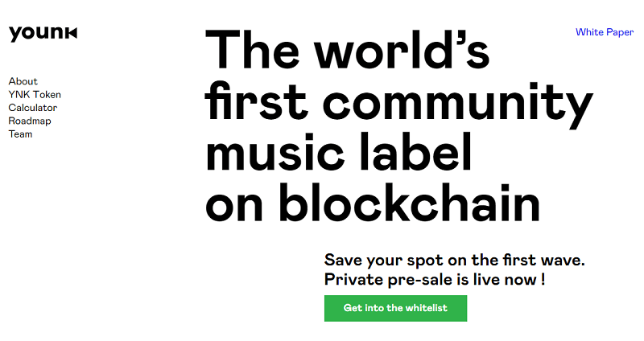The width and height of the screenshot is (644, 341).
Task: Click the "Save your spot" text
Action: (x=381, y=261)
